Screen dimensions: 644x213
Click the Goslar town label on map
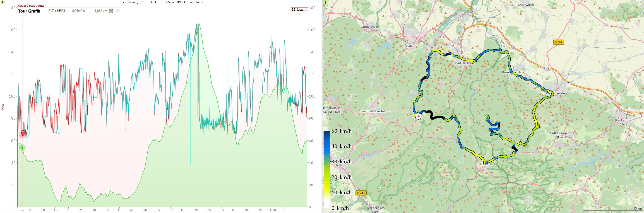[409, 46]
